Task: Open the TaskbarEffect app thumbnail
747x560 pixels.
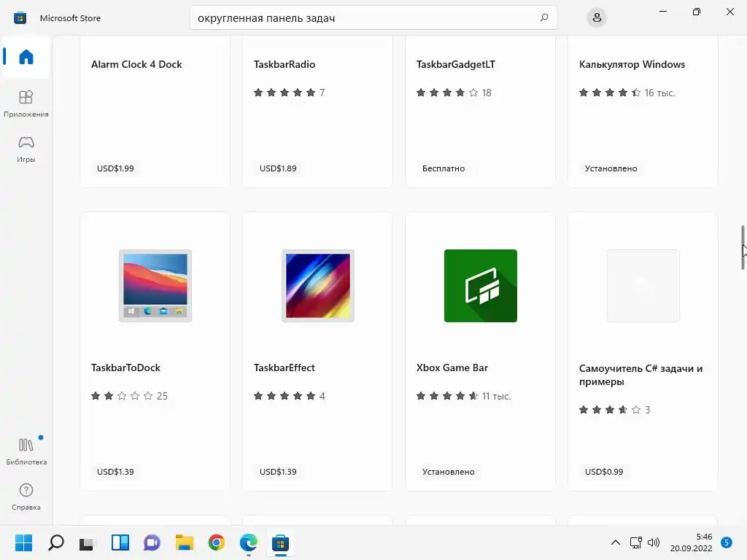Action: pos(318,286)
